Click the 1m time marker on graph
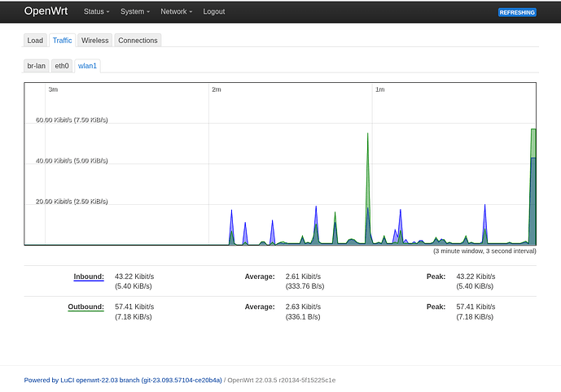561x392 pixels. point(379,89)
